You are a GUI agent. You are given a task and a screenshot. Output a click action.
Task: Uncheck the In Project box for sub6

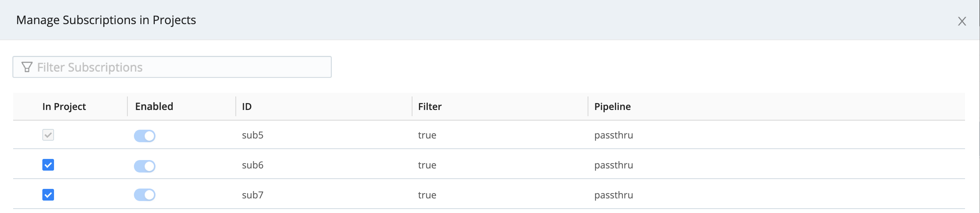pos(48,165)
